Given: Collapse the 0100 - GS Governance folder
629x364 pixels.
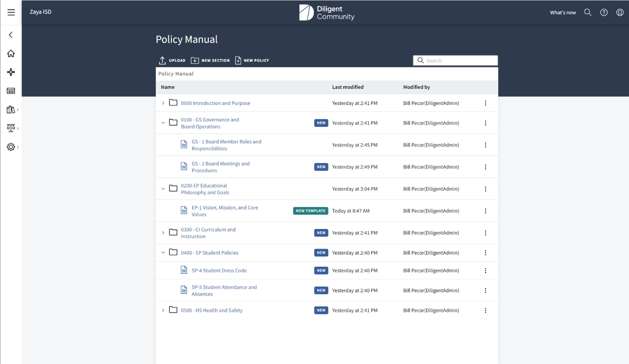Looking at the screenshot, I should pyautogui.click(x=163, y=123).
